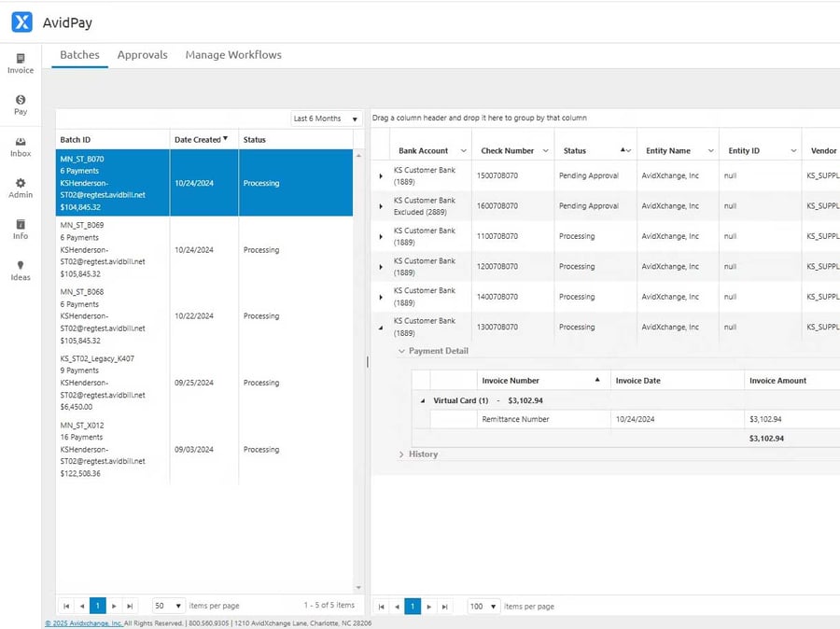Screen dimensions: 840x629
Task: Open the items per page dropdown showing 50
Action: click(x=166, y=605)
